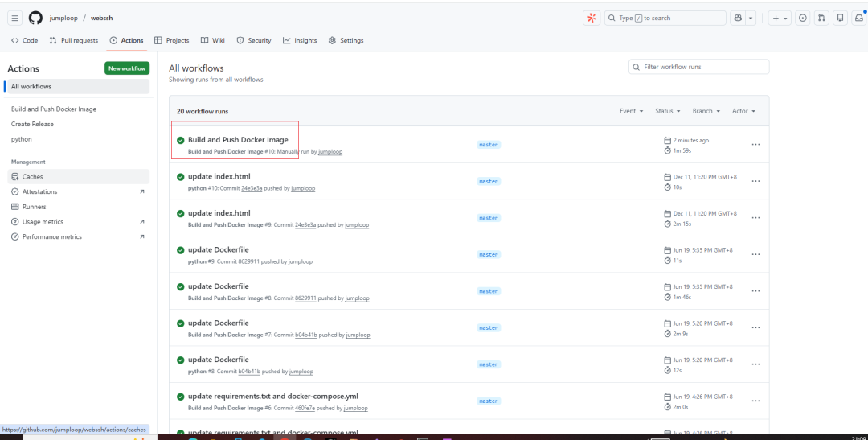Open pull requests icon in top-right header
The height and width of the screenshot is (440, 868).
(821, 18)
